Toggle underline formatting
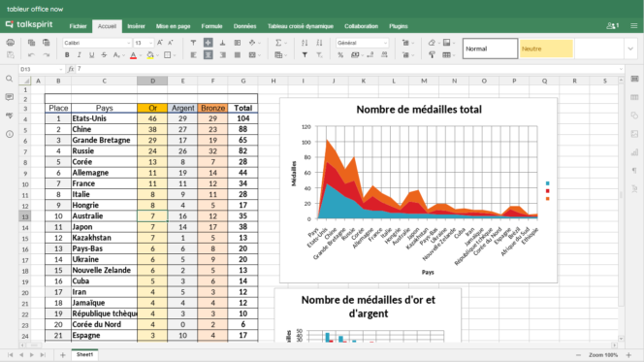 (x=91, y=55)
